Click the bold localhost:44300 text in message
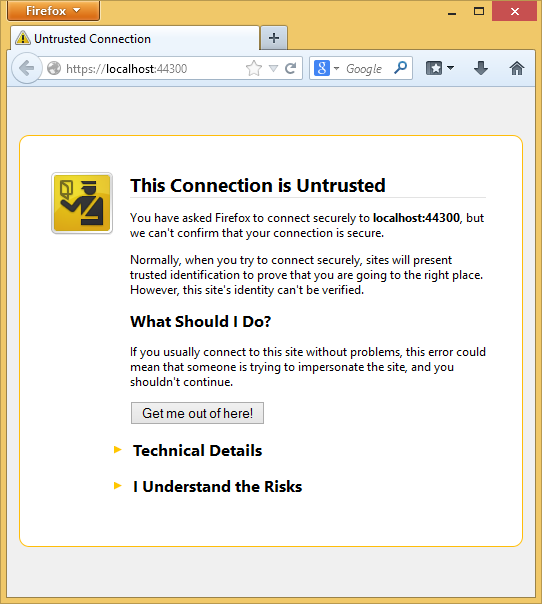This screenshot has height=604, width=542. click(x=416, y=218)
